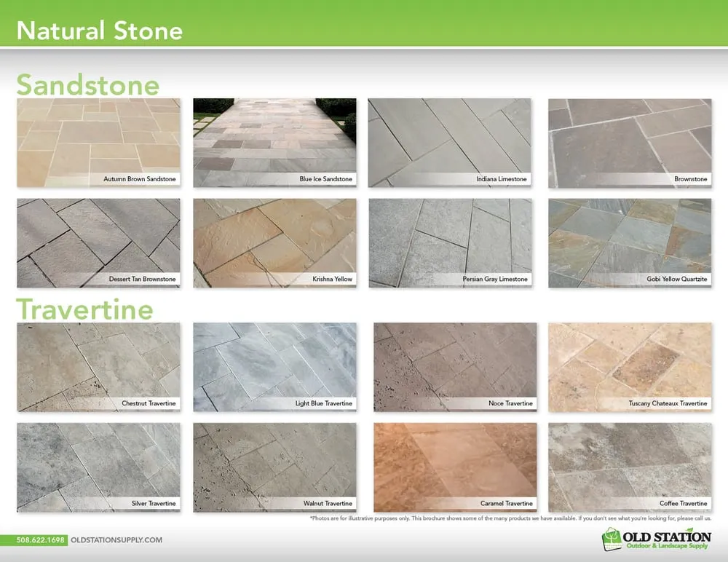Image resolution: width=728 pixels, height=562 pixels.
Task: Click the Indiana Limestone sample photo
Action: pos(449,142)
